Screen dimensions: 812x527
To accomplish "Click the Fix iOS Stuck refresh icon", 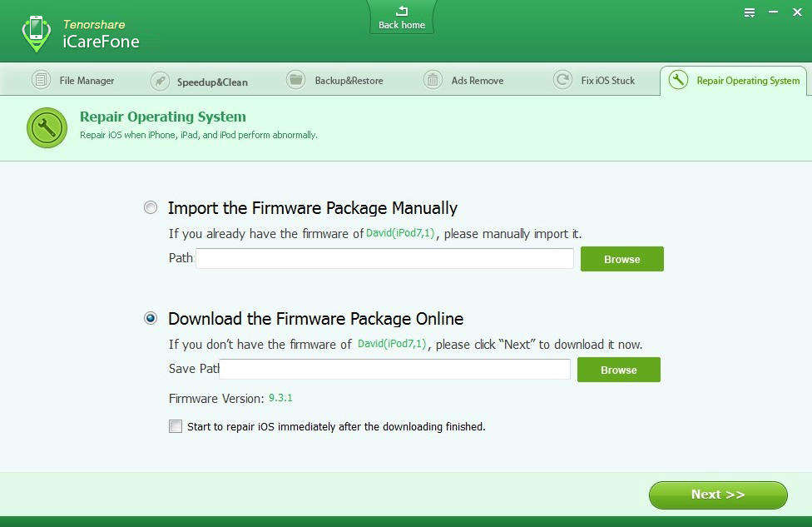I will click(562, 80).
